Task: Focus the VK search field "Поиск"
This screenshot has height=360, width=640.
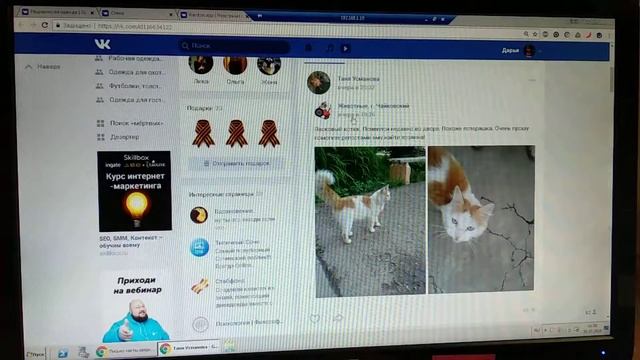Action: [235, 46]
